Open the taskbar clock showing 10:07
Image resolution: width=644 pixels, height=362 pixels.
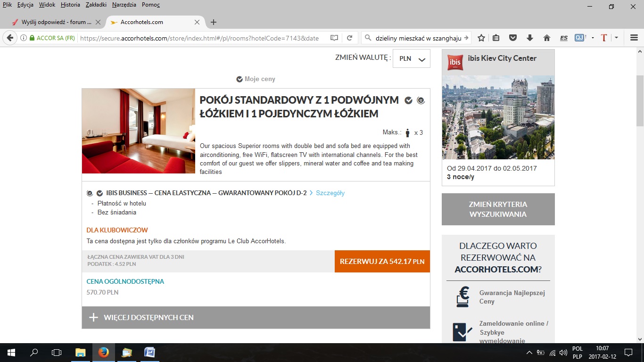coord(602,353)
